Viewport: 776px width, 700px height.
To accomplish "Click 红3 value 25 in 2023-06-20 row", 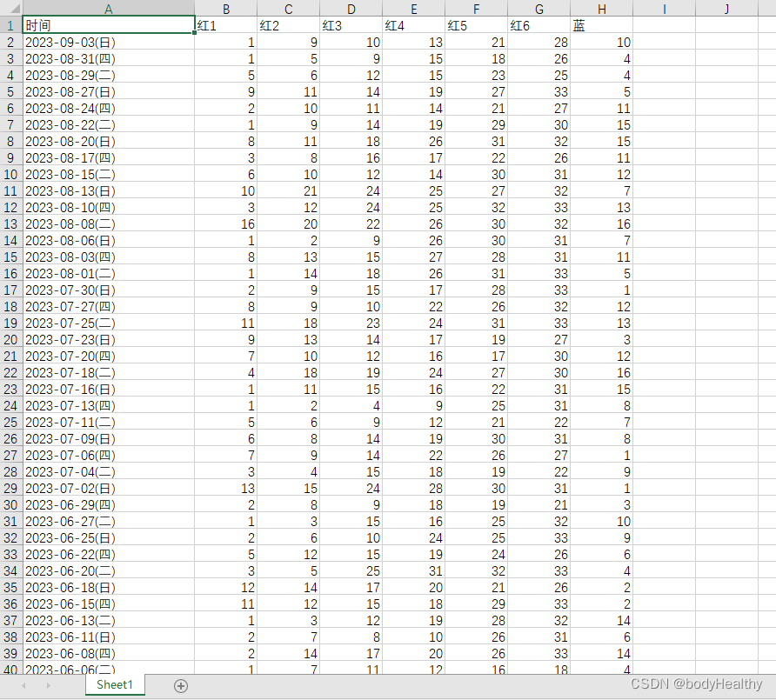I will pos(351,571).
